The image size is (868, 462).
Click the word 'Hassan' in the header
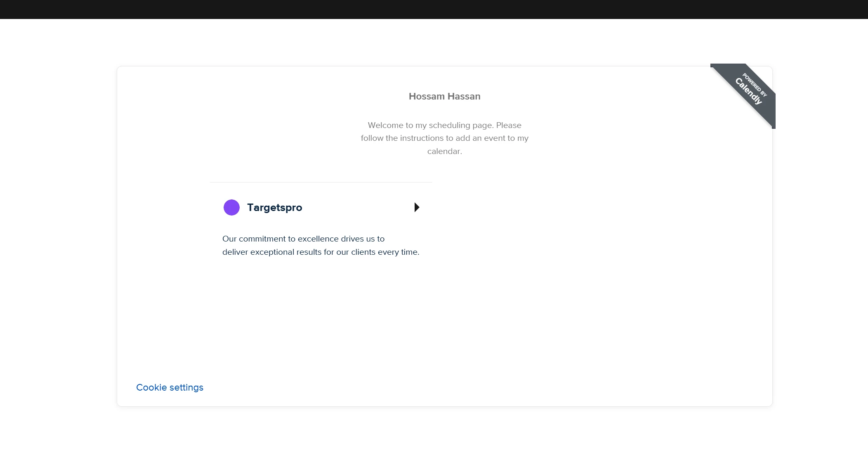click(x=464, y=96)
